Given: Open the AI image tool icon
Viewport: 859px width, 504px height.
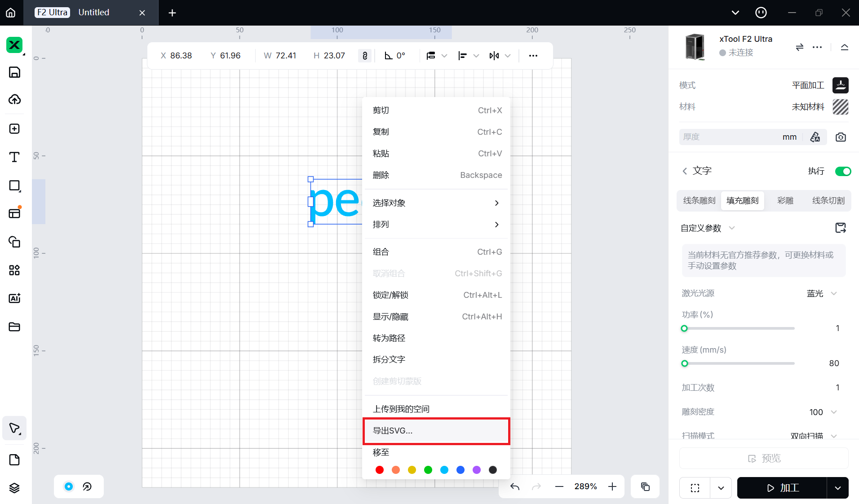Looking at the screenshot, I should pos(14,298).
